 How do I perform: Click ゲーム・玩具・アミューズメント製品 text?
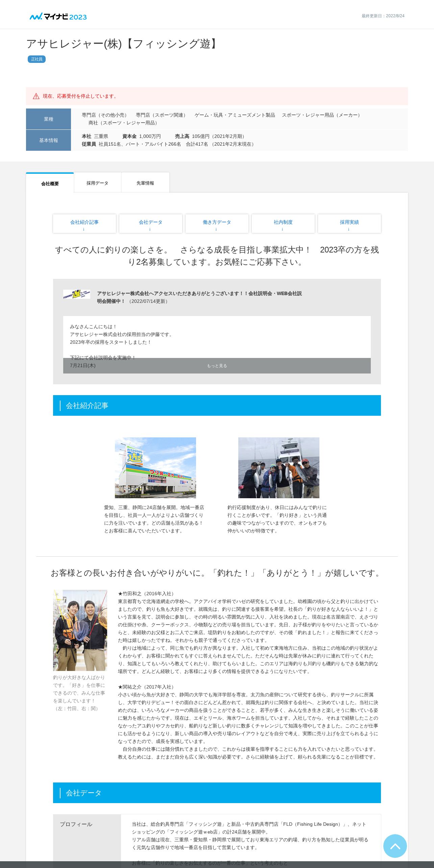[235, 115]
